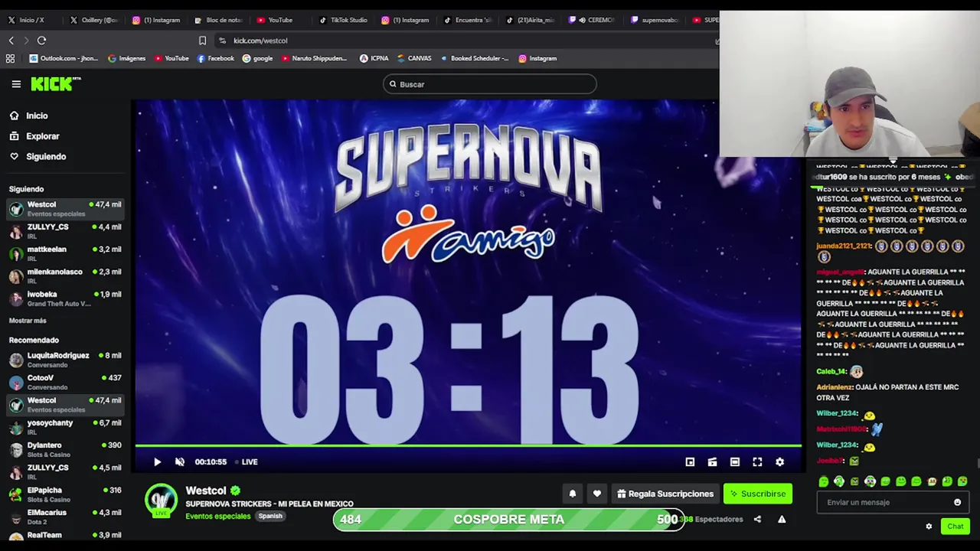The height and width of the screenshot is (551, 980).
Task: Expand followed channels with Mostrar más
Action: coord(28,321)
